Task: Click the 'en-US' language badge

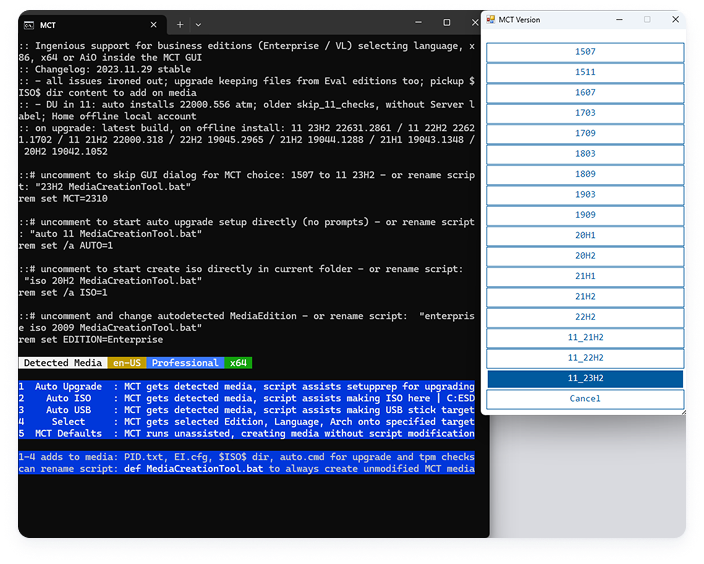Action: tap(127, 363)
